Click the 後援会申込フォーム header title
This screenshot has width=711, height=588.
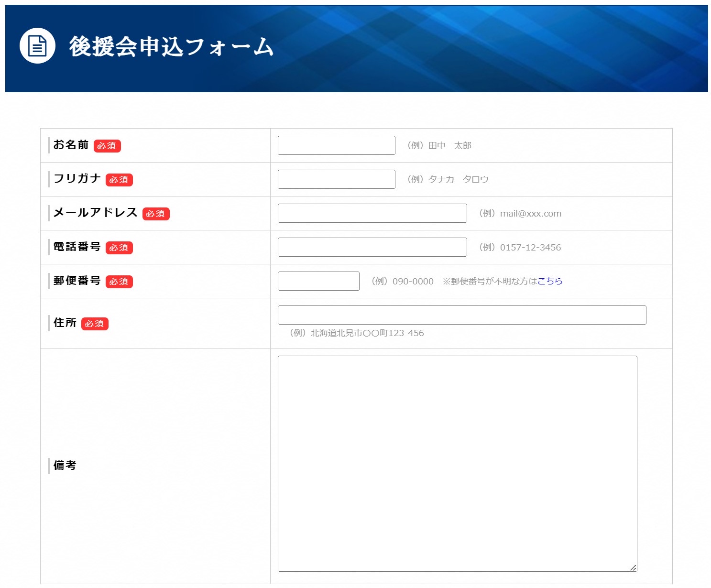point(171,47)
